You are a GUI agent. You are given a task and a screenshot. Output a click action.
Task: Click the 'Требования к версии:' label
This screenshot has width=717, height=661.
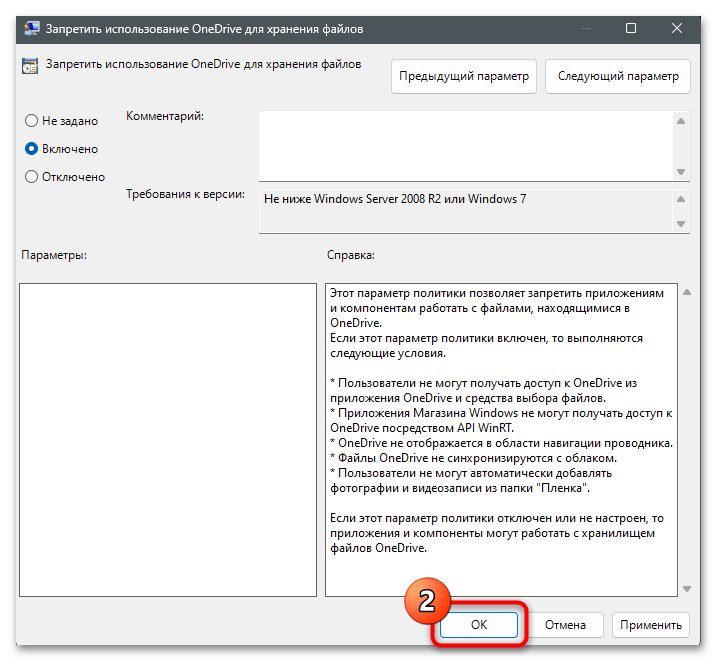click(186, 194)
